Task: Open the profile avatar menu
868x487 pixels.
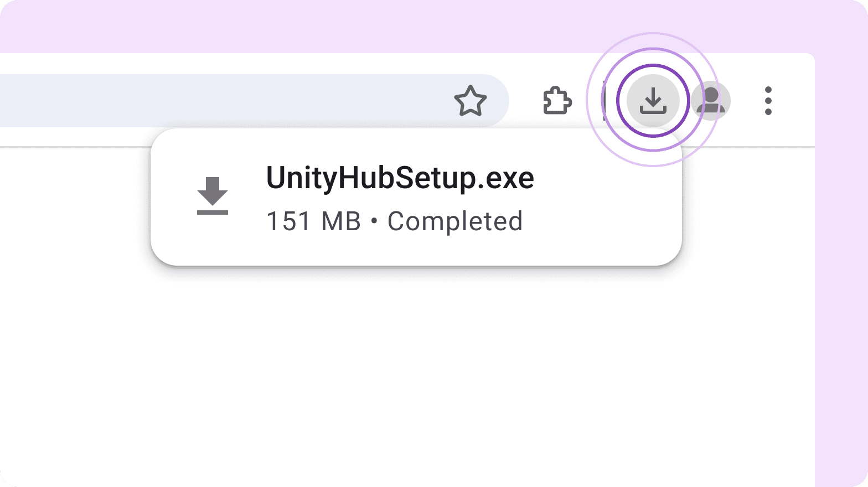Action: (x=711, y=101)
